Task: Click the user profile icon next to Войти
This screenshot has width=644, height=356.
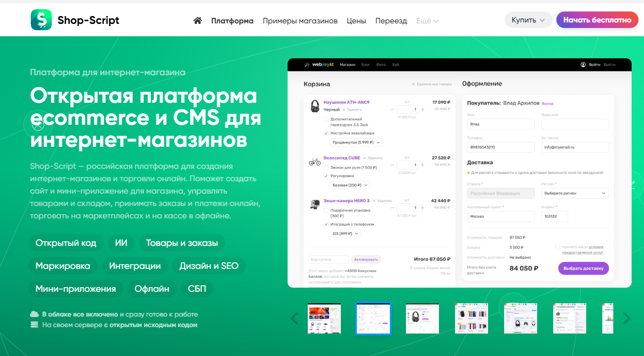Action: 583,65
